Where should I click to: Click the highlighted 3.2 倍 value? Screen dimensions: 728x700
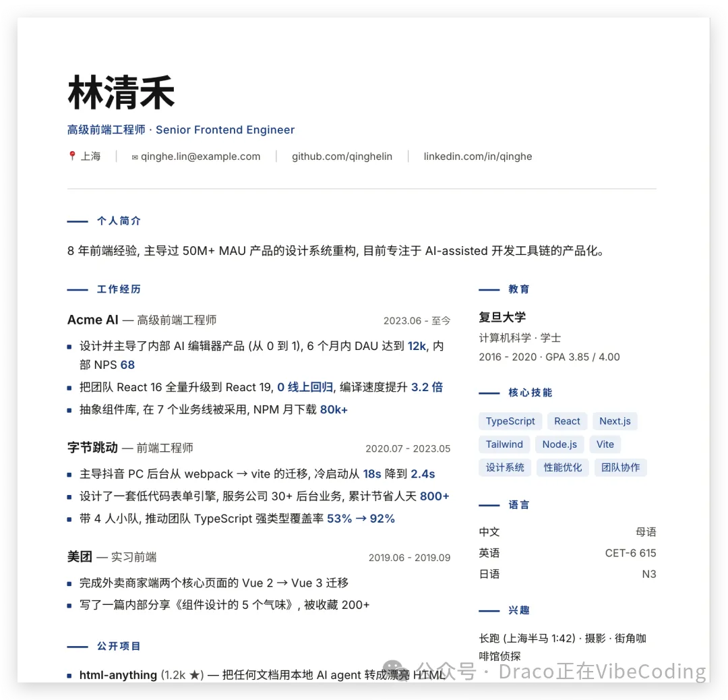427,387
